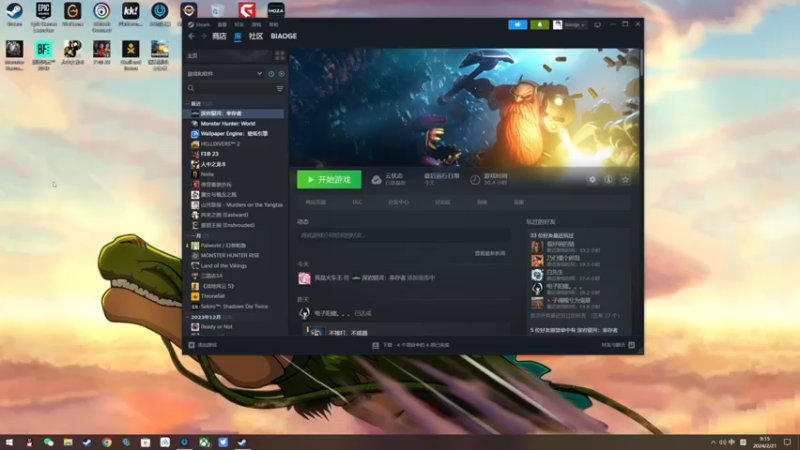
Task: Collapse the January games section
Action: pyautogui.click(x=187, y=236)
